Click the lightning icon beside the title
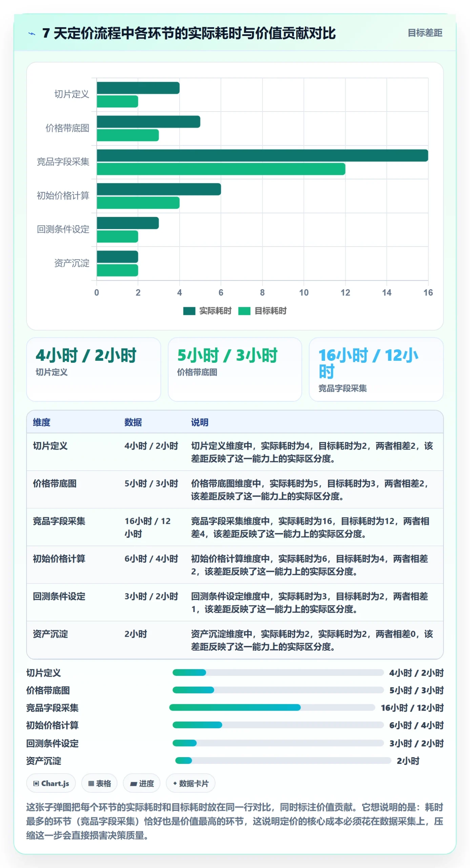 coord(32,34)
